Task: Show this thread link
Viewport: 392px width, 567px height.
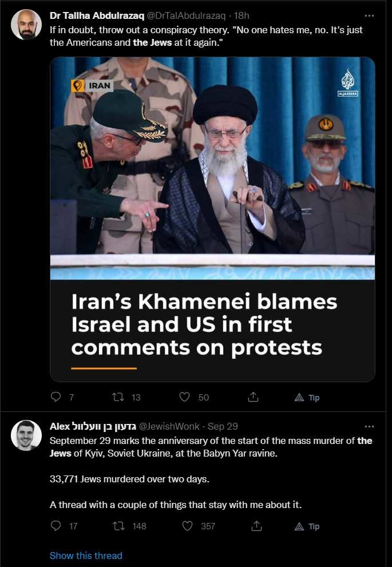Action: click(x=86, y=556)
